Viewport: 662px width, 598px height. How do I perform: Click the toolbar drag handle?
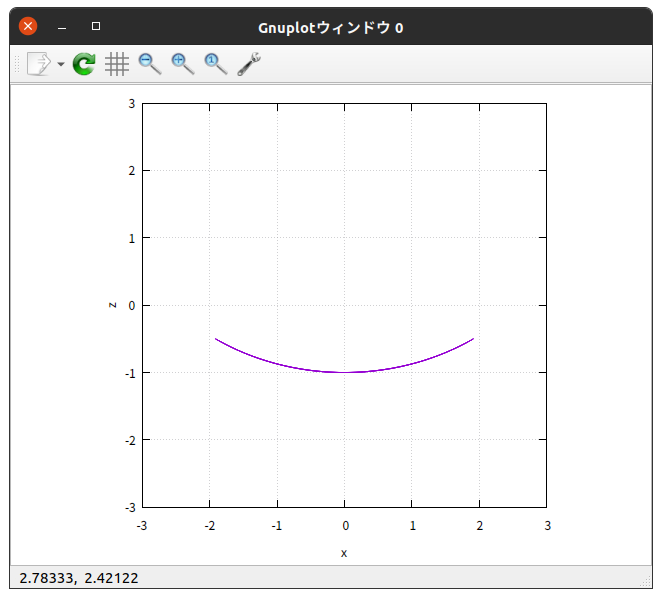coord(17,64)
